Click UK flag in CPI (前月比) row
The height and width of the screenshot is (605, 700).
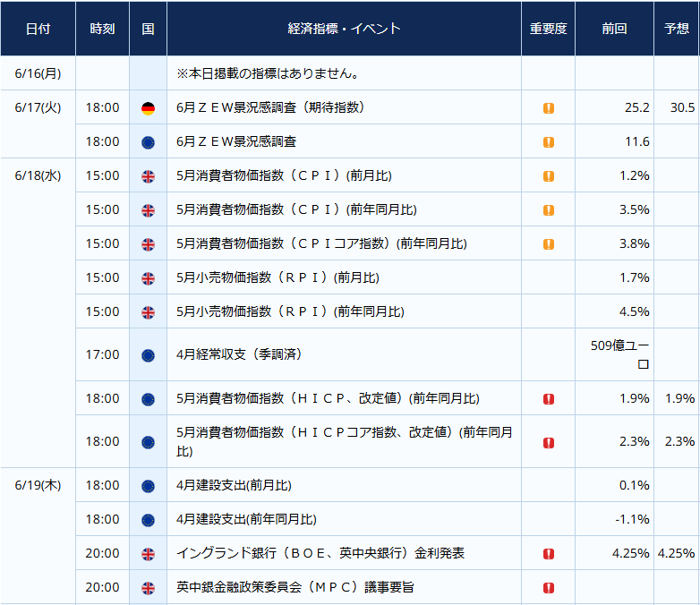[x=148, y=176]
